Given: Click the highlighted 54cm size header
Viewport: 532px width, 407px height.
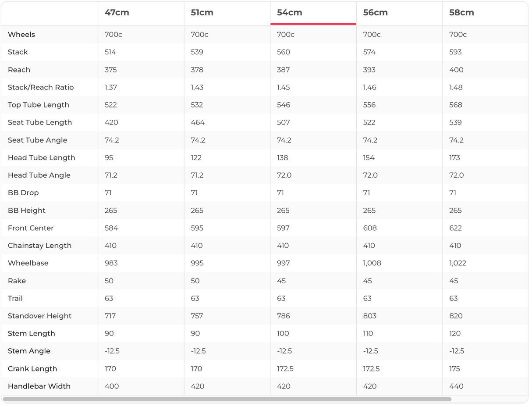Looking at the screenshot, I should [290, 13].
